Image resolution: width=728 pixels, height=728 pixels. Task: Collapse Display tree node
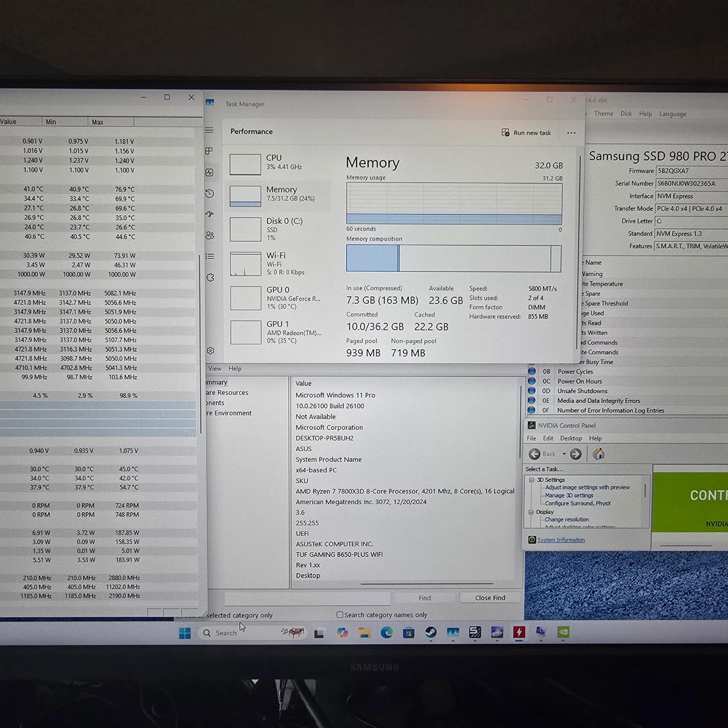click(x=531, y=512)
